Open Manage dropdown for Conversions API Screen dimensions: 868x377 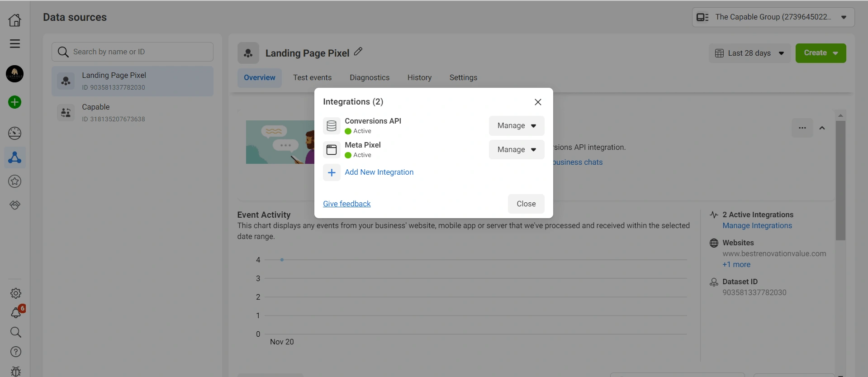click(x=516, y=126)
